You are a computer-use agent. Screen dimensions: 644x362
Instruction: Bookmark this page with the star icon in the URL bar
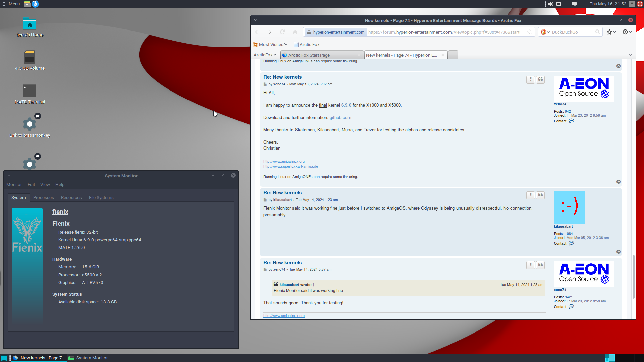pyautogui.click(x=530, y=32)
